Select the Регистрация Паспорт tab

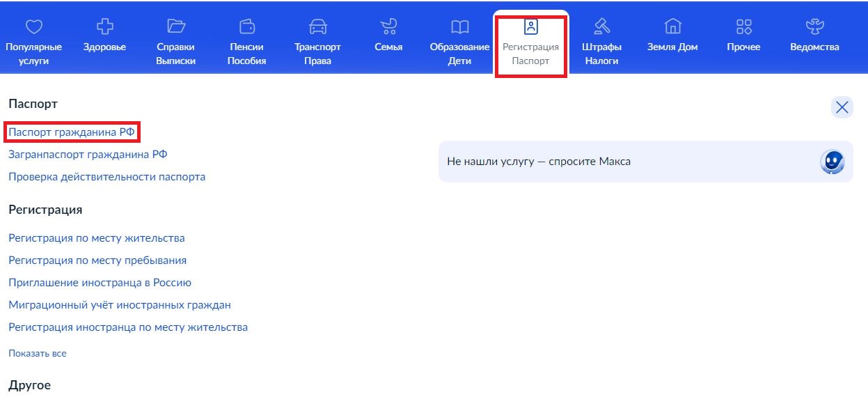pyautogui.click(x=531, y=43)
